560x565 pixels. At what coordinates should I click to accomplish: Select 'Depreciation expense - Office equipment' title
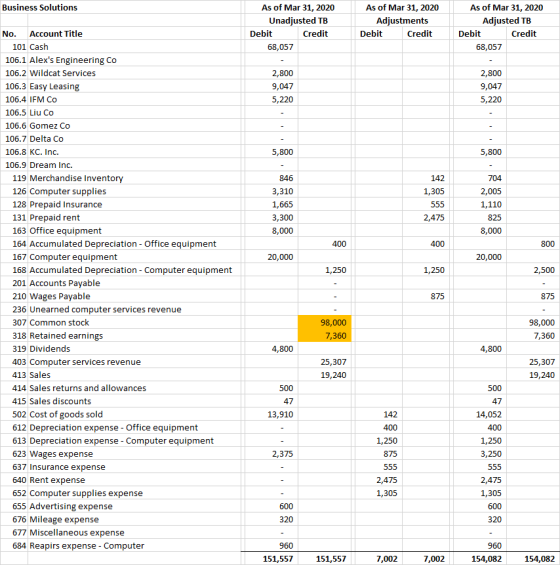point(114,428)
